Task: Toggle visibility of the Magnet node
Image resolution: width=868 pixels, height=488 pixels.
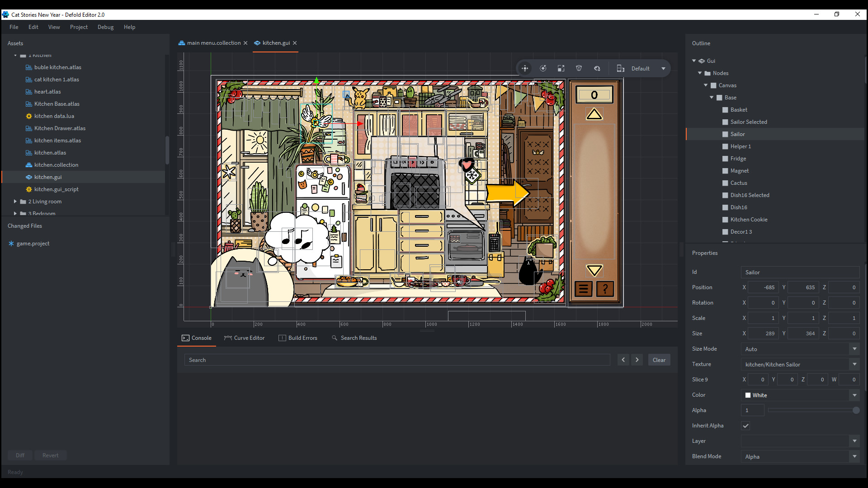Action: tap(725, 171)
